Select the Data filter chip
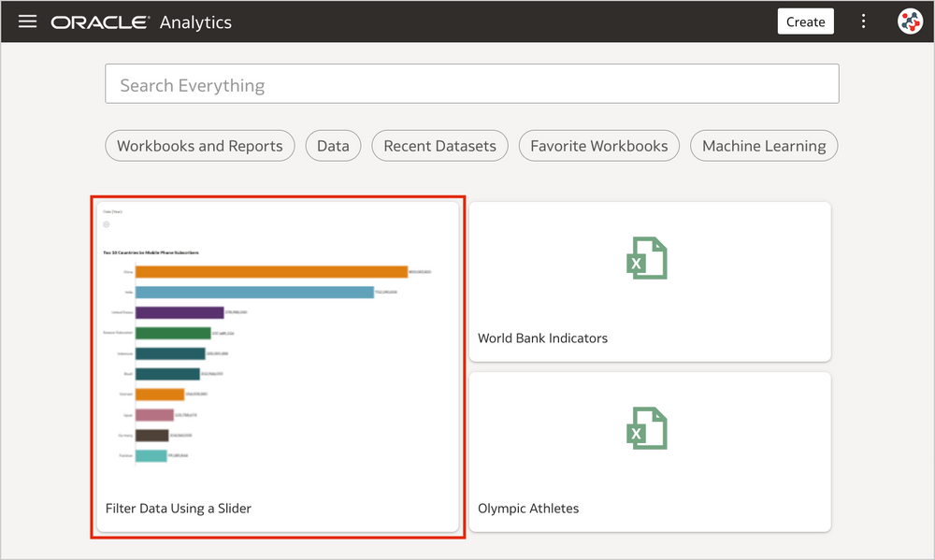The height and width of the screenshot is (560, 935). pos(333,146)
